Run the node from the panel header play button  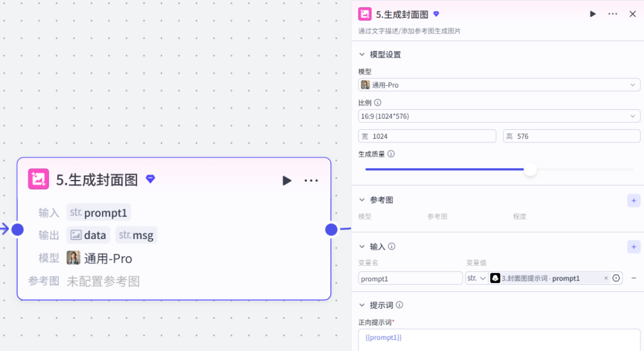point(593,13)
